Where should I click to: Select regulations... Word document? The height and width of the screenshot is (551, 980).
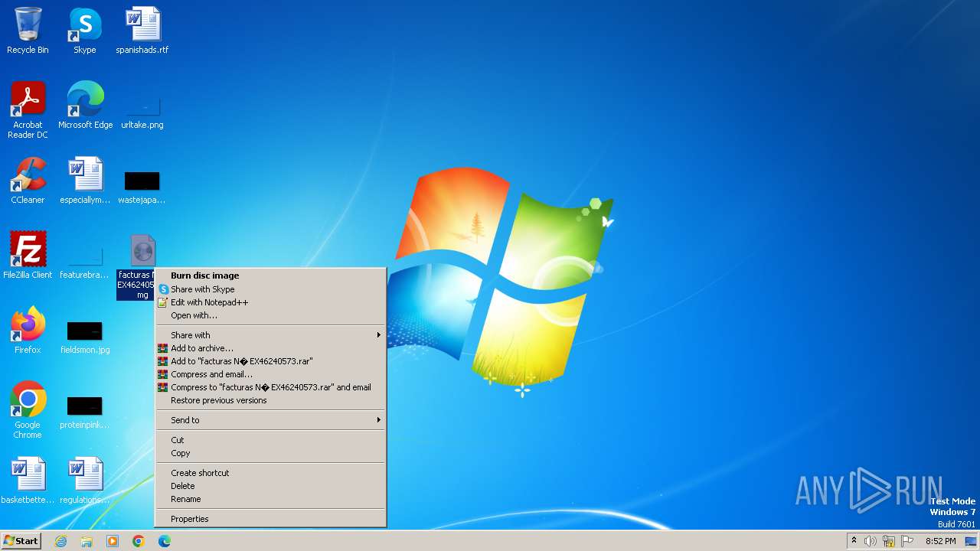pos(85,481)
